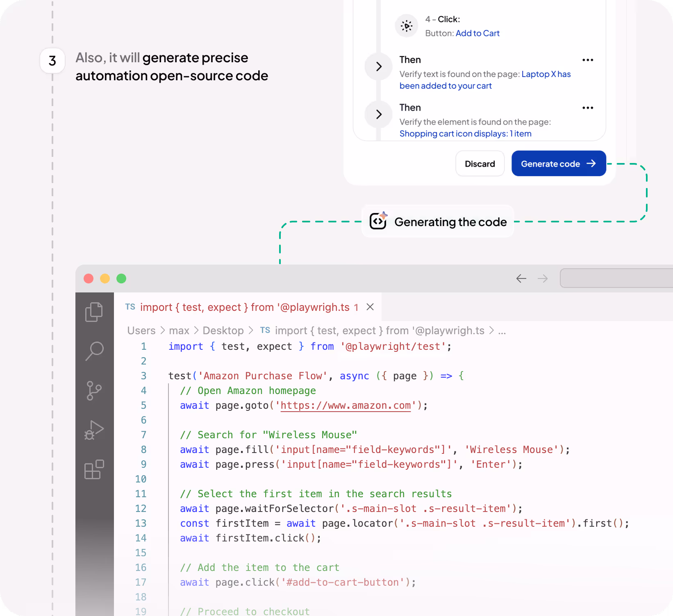Click the // Open Amazon homepage comment

[x=248, y=391]
